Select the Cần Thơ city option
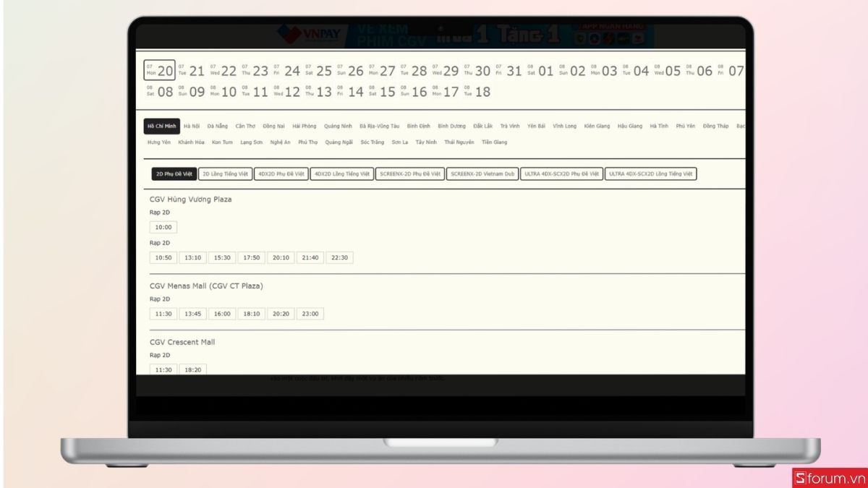The image size is (868, 488). [245, 126]
